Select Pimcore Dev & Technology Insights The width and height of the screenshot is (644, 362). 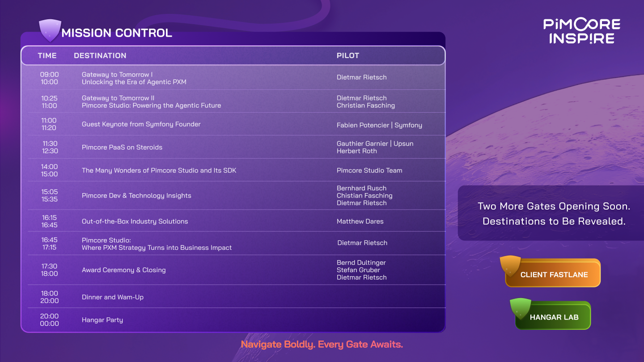point(136,196)
